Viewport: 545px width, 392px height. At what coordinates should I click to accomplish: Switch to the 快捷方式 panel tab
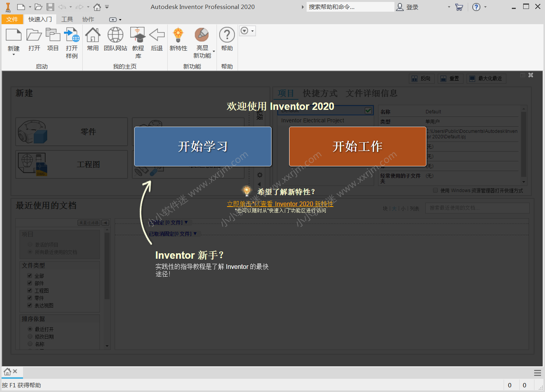coord(320,93)
